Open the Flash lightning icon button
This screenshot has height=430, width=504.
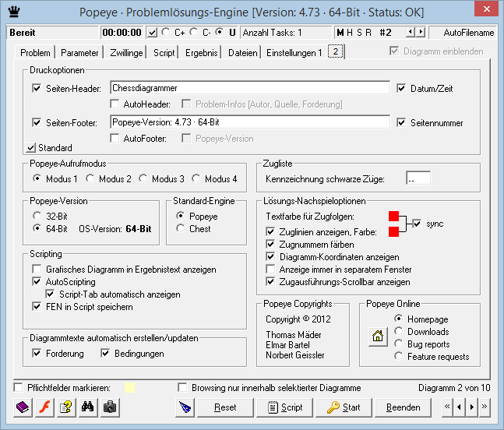coord(44,407)
